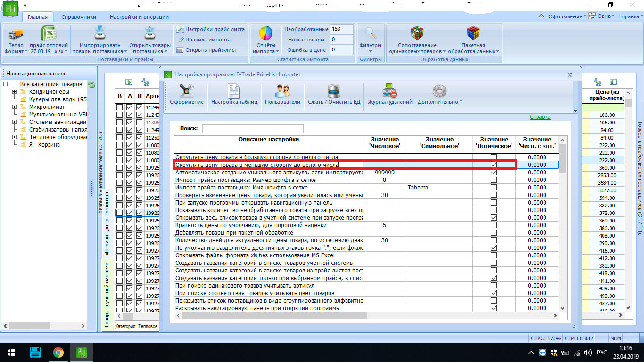Toggle 'Округлять цену товара в большую сторону' checkbox
Screen dimensions: 644x362
pyautogui.click(x=494, y=157)
